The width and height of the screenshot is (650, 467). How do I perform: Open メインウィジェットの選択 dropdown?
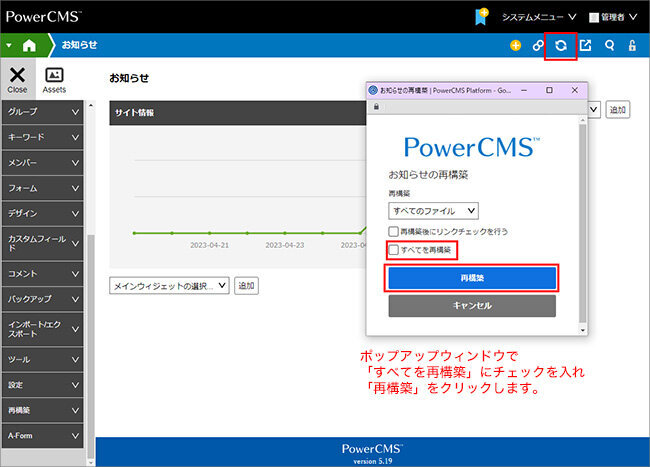coord(169,286)
